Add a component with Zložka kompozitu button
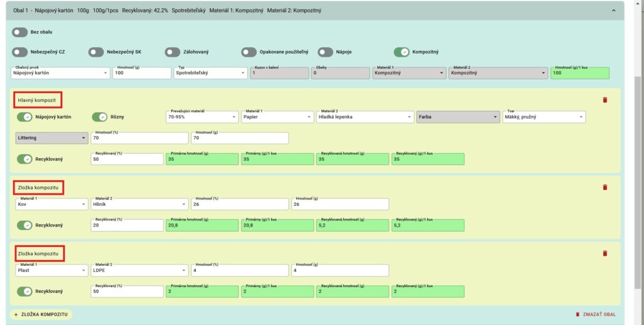This screenshot has height=325, width=644. (x=41, y=314)
